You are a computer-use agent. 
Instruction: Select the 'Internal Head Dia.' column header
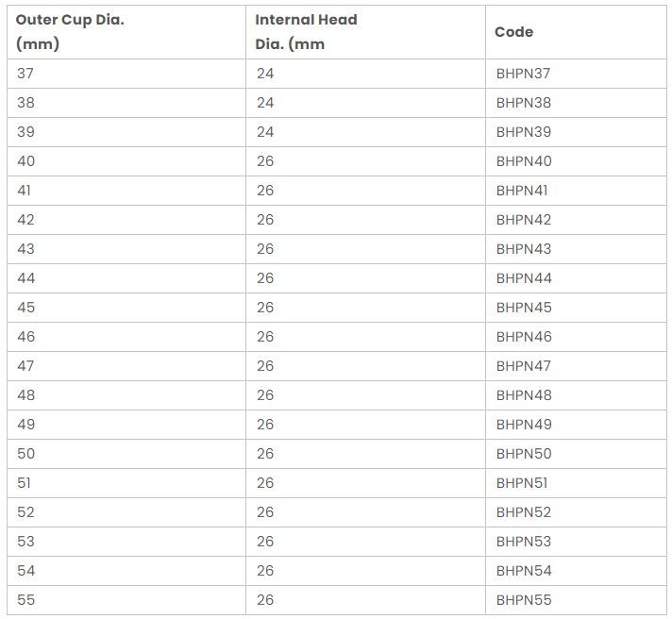tap(306, 31)
